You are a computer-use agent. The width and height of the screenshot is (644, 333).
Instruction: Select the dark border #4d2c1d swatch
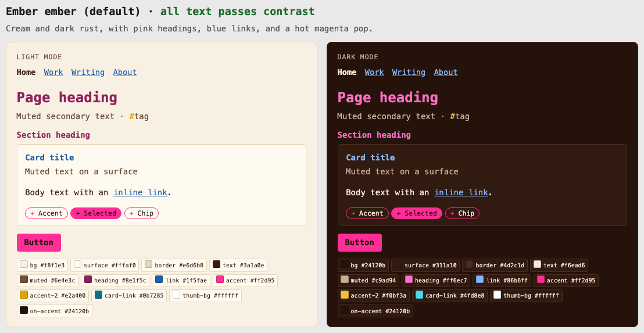(495, 265)
